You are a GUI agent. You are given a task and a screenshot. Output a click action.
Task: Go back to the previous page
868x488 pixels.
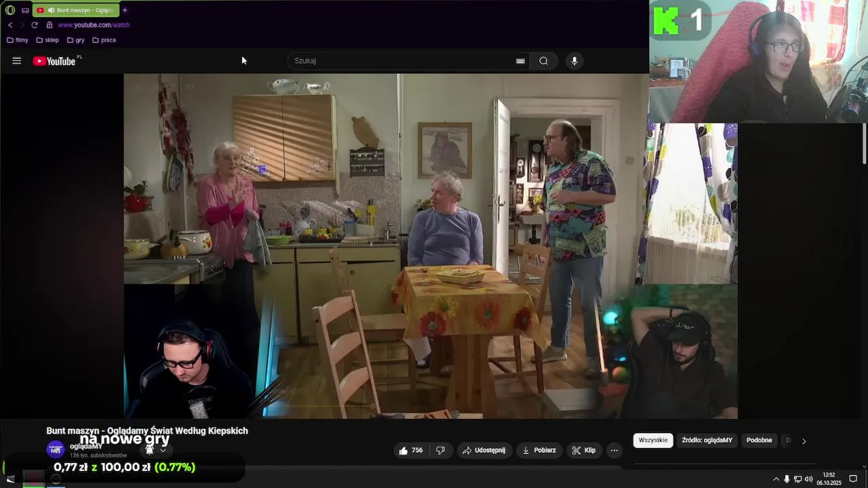(10, 25)
